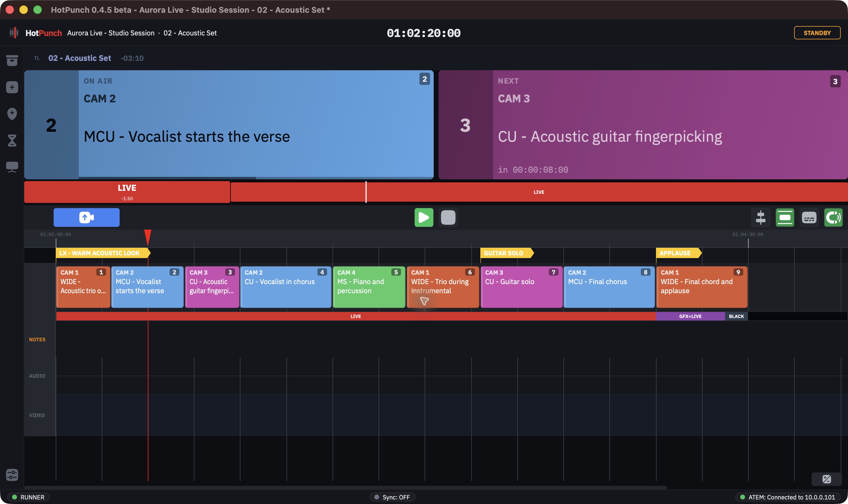This screenshot has width=848, height=504.
Task: Start playback with the green play button
Action: coord(424,217)
